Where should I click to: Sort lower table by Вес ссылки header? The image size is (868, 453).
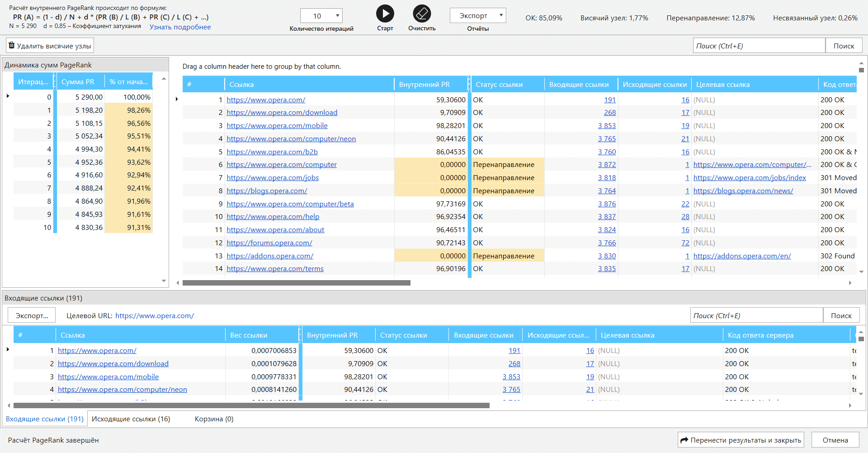click(x=262, y=335)
